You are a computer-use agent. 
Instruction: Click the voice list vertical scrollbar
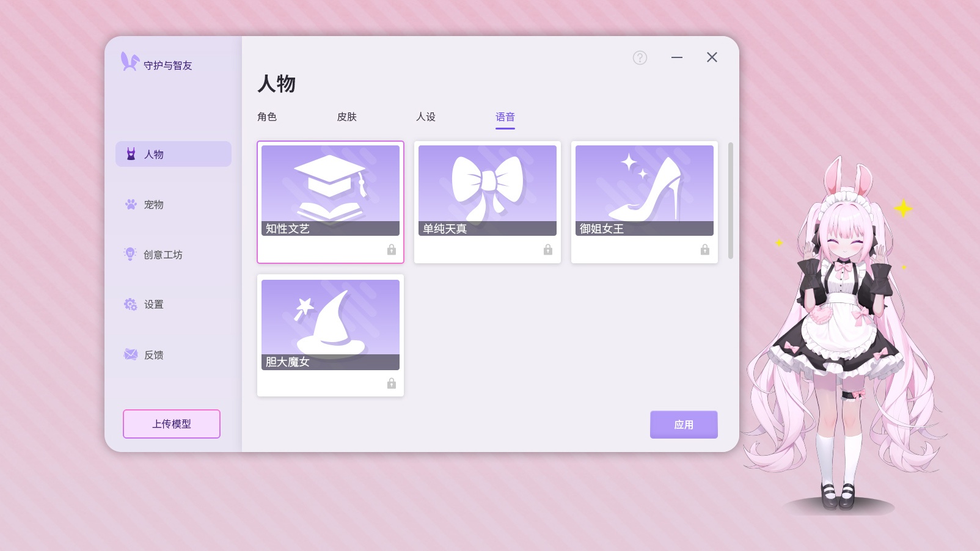click(731, 200)
